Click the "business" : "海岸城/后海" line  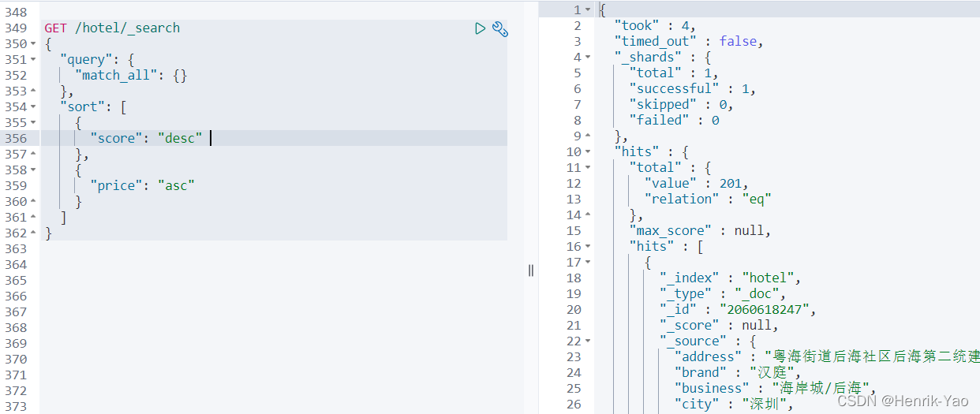coord(776,388)
